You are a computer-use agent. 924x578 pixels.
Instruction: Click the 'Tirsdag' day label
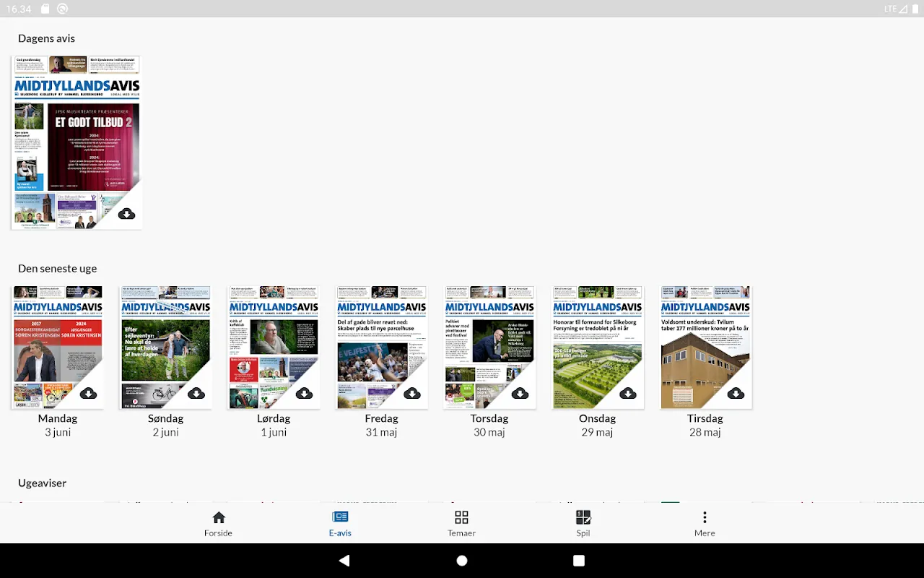tap(705, 418)
